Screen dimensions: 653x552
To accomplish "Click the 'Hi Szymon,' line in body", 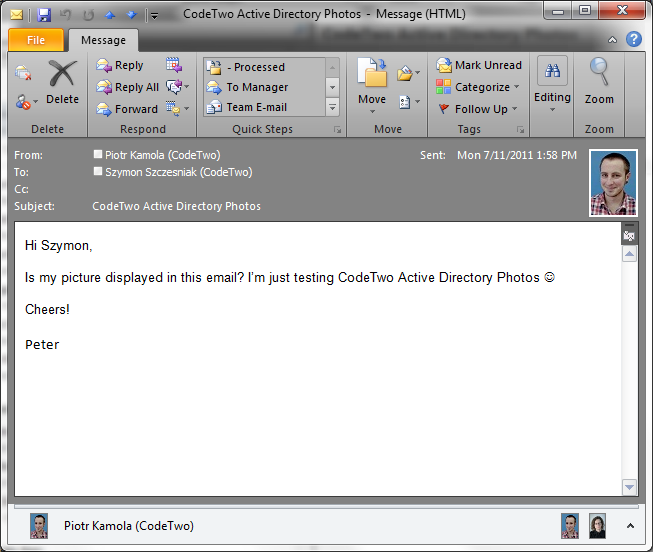I will [x=58, y=245].
